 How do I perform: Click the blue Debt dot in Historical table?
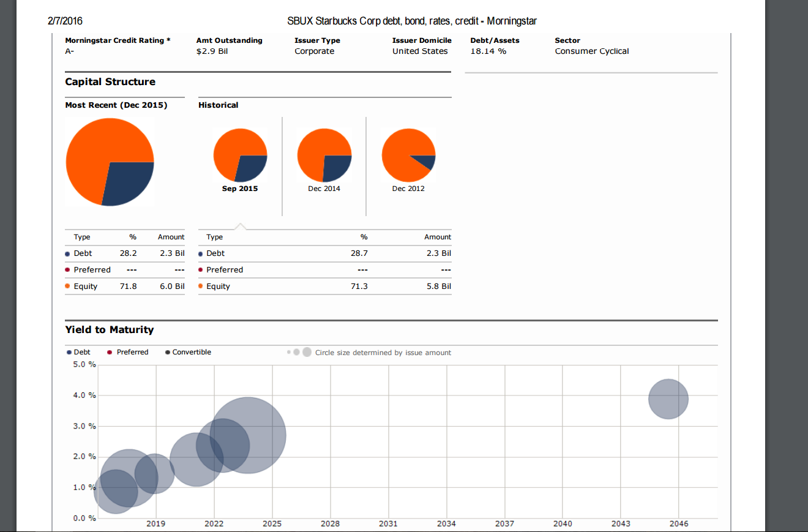click(x=201, y=253)
